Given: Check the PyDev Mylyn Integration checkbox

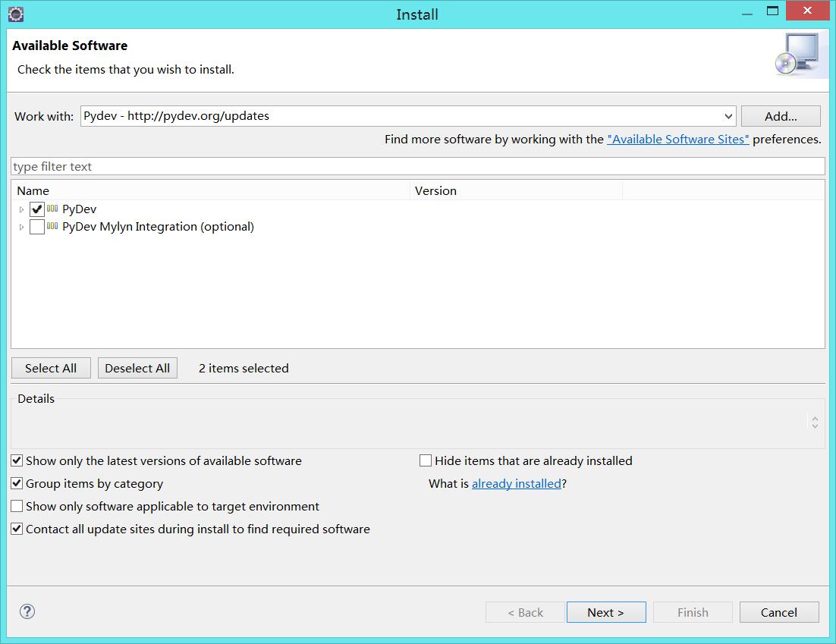Looking at the screenshot, I should coord(36,227).
